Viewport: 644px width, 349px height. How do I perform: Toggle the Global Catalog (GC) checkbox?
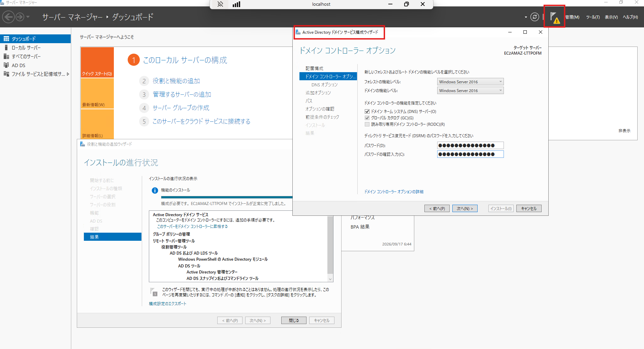[x=367, y=118]
